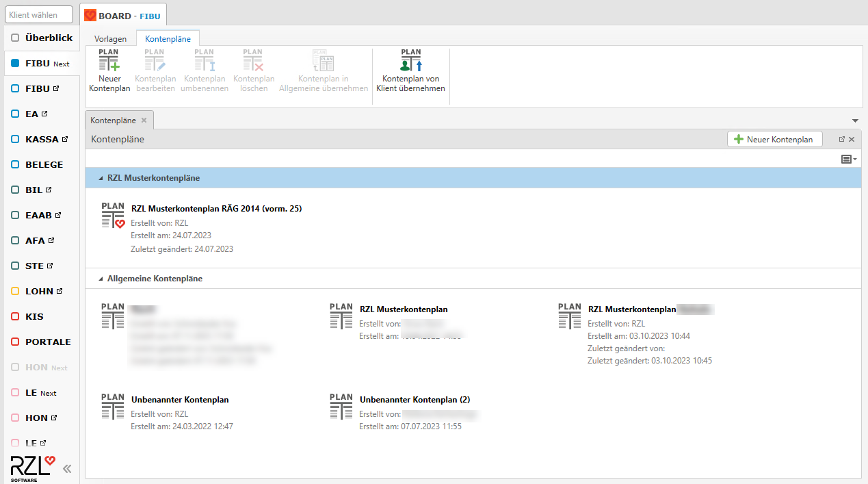868x484 pixels.
Task: Select the BOARD - FIBU tab
Action: (123, 14)
